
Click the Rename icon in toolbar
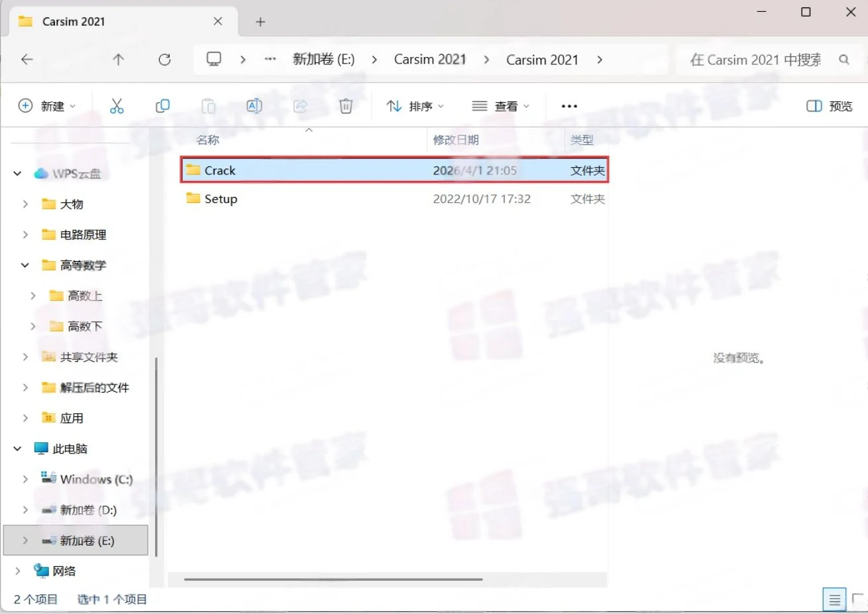pyautogui.click(x=254, y=106)
